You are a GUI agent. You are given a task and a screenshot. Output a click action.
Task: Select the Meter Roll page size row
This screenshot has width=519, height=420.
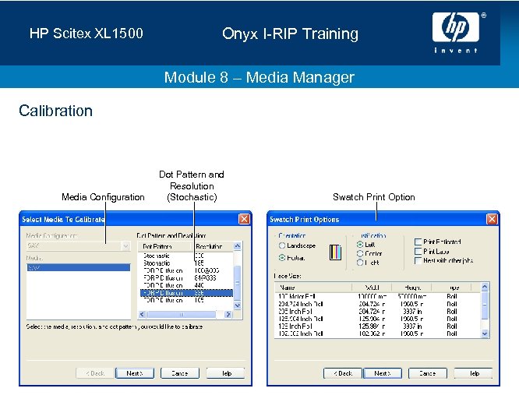[377, 296]
